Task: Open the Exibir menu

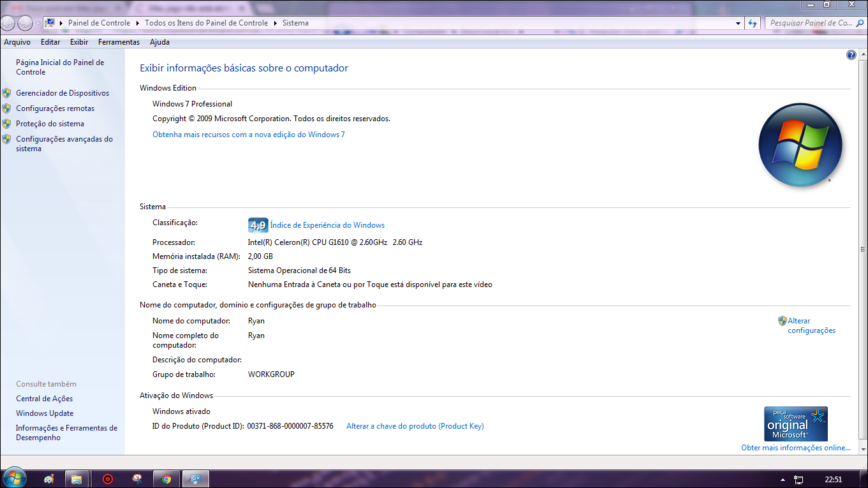Action: 79,42
